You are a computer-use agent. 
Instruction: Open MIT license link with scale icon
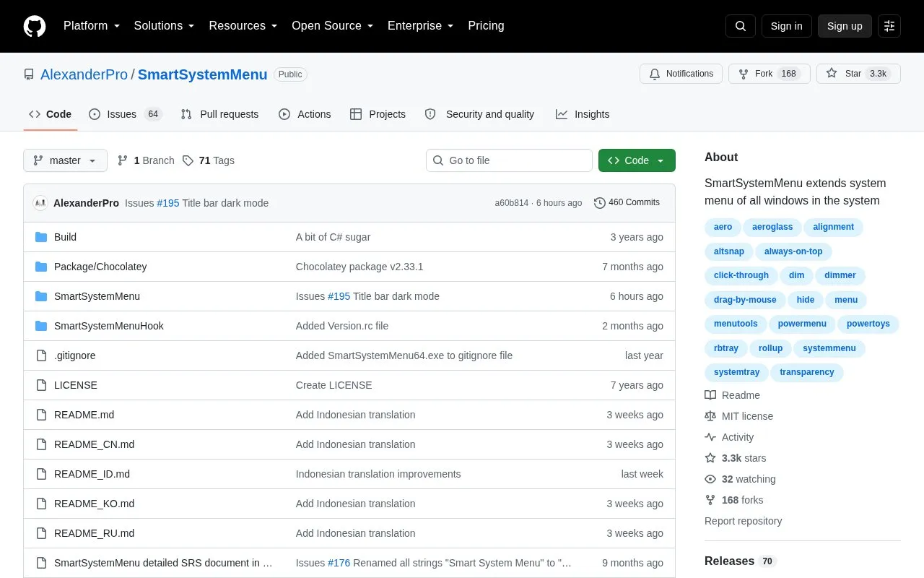coord(738,416)
